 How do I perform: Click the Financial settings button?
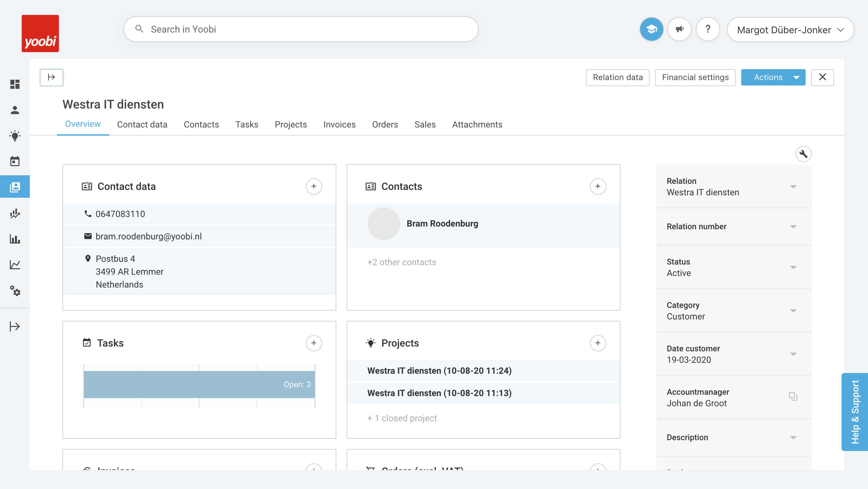(695, 78)
